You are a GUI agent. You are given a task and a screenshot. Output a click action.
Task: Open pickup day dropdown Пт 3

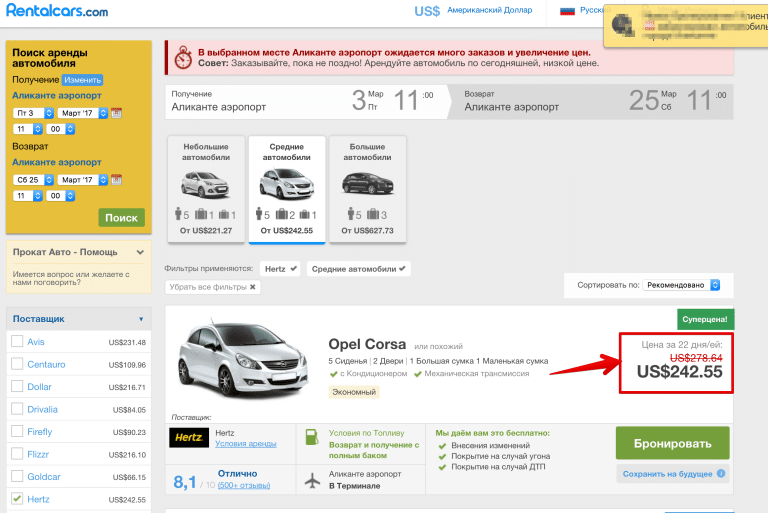tap(33, 113)
